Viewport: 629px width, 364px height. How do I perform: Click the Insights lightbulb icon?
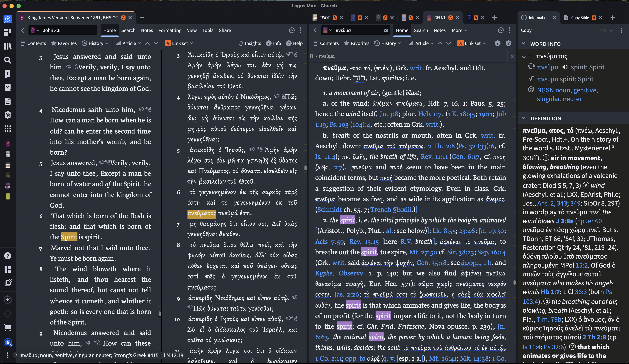click(241, 43)
